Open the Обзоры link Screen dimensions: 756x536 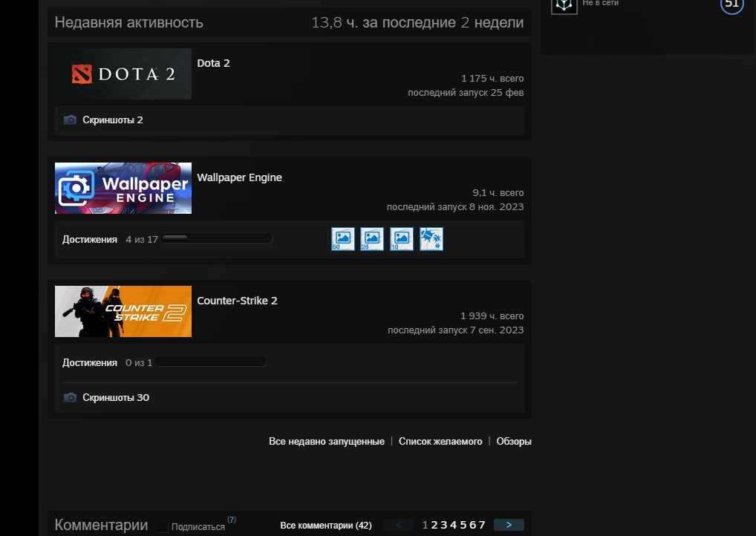click(513, 442)
